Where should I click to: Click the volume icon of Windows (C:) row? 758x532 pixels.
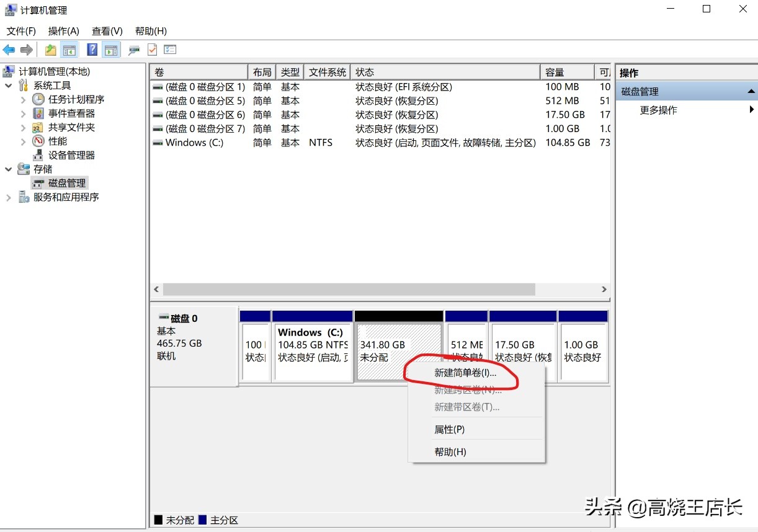click(158, 143)
